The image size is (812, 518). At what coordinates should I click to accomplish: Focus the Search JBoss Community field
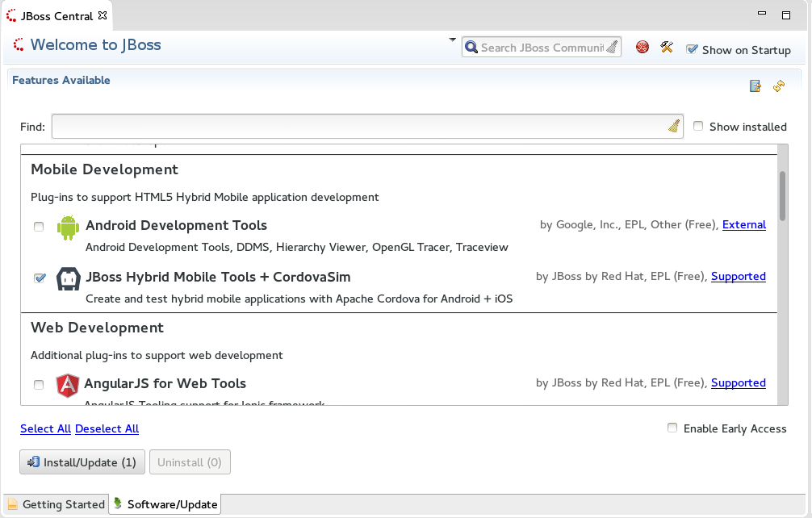[x=541, y=47]
